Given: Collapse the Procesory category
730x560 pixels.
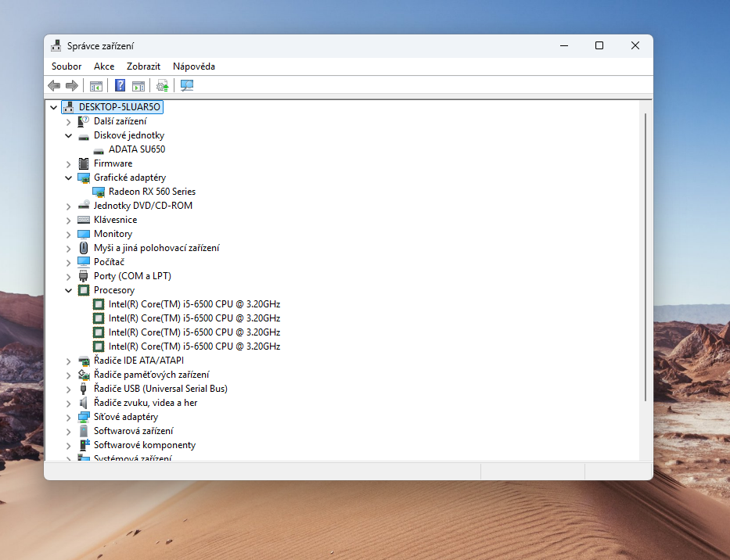Looking at the screenshot, I should [x=68, y=289].
